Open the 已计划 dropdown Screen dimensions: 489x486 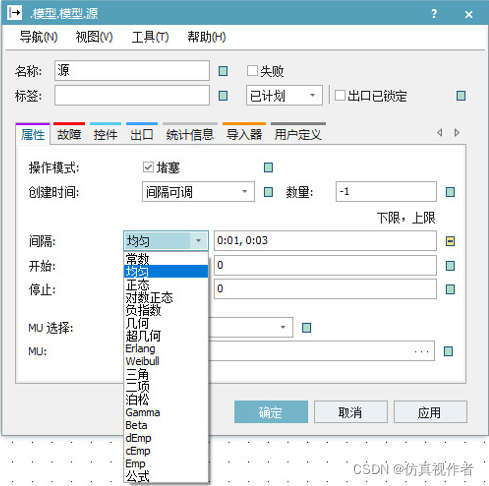pos(284,96)
